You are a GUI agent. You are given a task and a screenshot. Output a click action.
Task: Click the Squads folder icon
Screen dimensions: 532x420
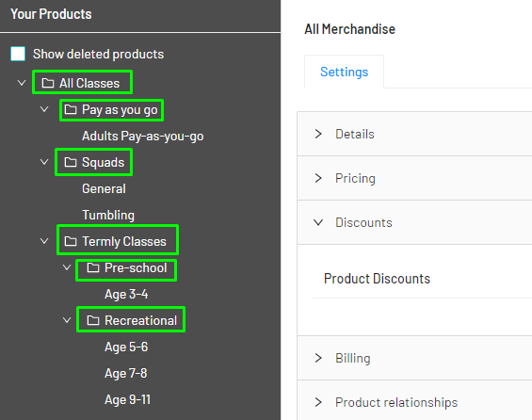click(x=71, y=162)
